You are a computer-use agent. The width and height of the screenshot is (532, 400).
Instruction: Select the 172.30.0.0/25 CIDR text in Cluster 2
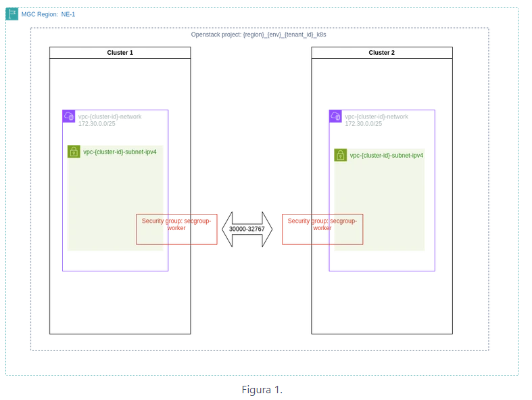[364, 124]
